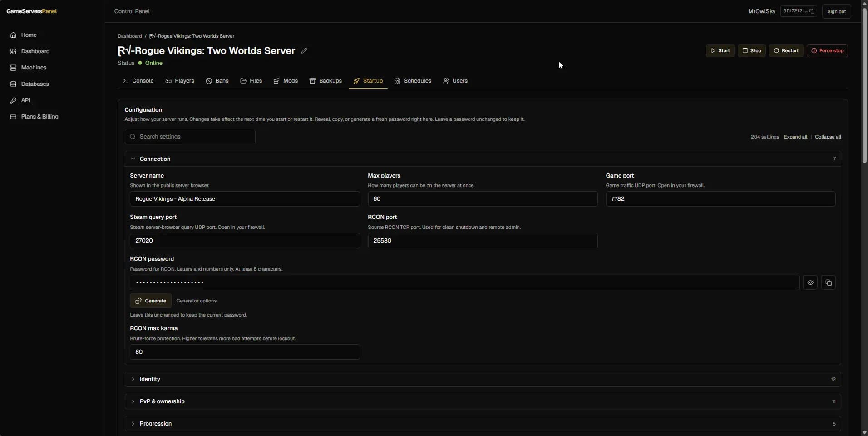Click the GameServersPanel logo

click(x=32, y=11)
